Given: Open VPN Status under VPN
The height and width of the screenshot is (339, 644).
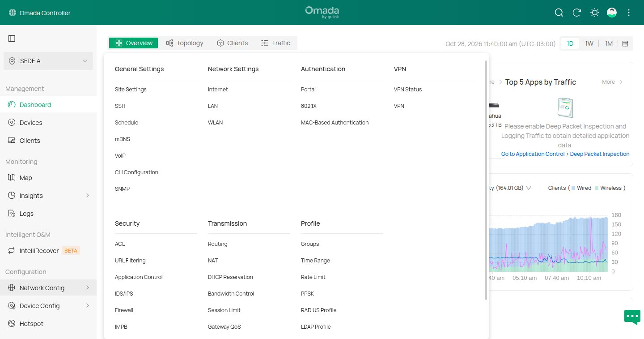Looking at the screenshot, I should 408,90.
